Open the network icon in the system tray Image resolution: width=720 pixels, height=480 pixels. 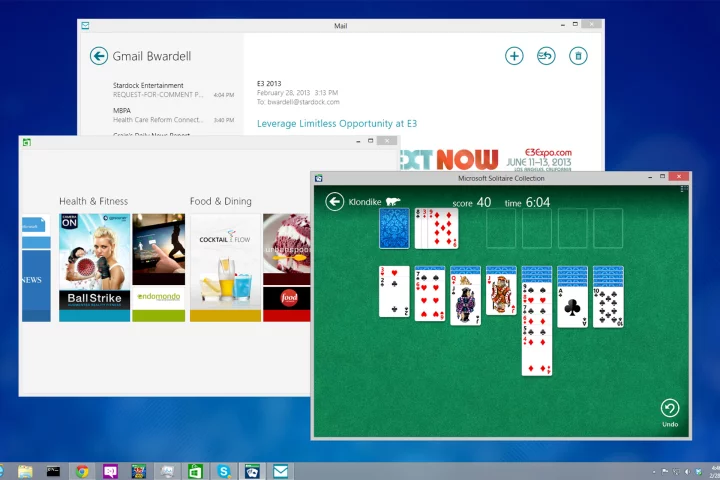pos(676,471)
